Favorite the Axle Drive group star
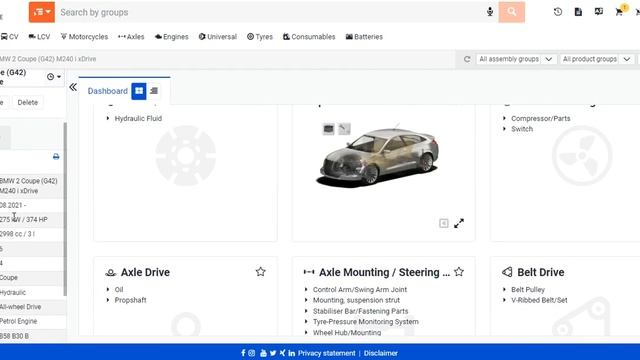This screenshot has width=640, height=360. tap(260, 272)
